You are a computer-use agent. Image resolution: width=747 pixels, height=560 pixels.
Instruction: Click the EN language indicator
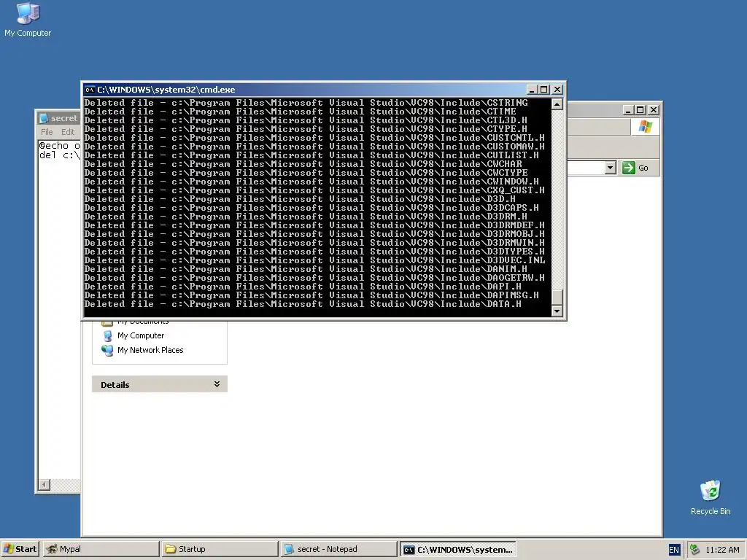click(673, 550)
